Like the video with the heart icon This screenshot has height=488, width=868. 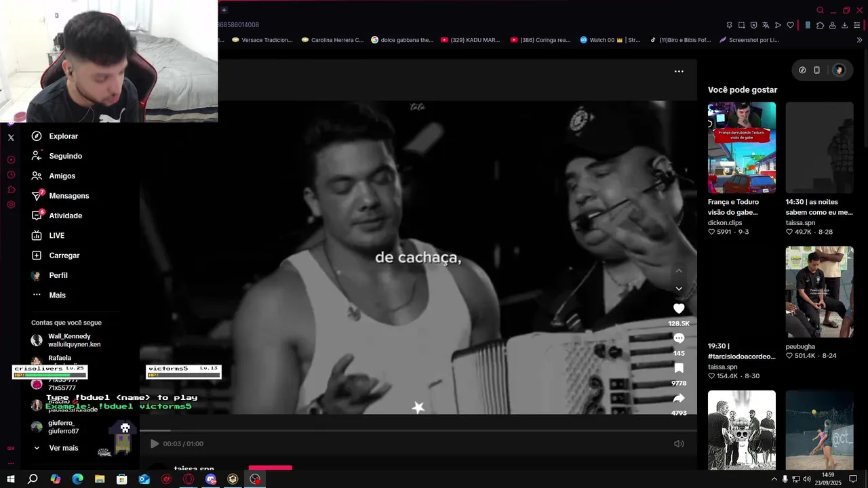pos(679,309)
